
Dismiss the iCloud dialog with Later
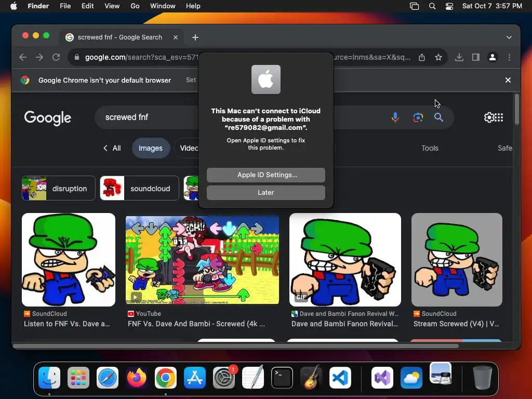pos(265,192)
